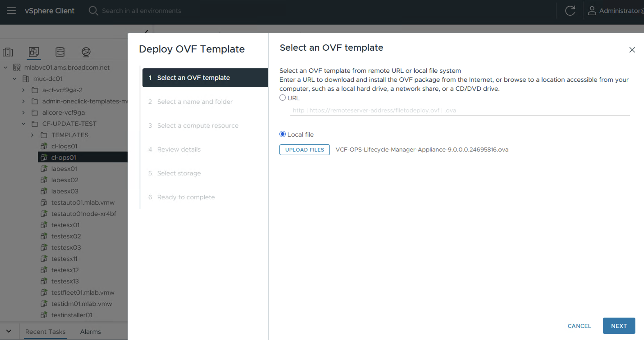Viewport: 644px width, 340px height.
Task: Expand the allcore-vcf9ga folder
Action: (x=23, y=112)
